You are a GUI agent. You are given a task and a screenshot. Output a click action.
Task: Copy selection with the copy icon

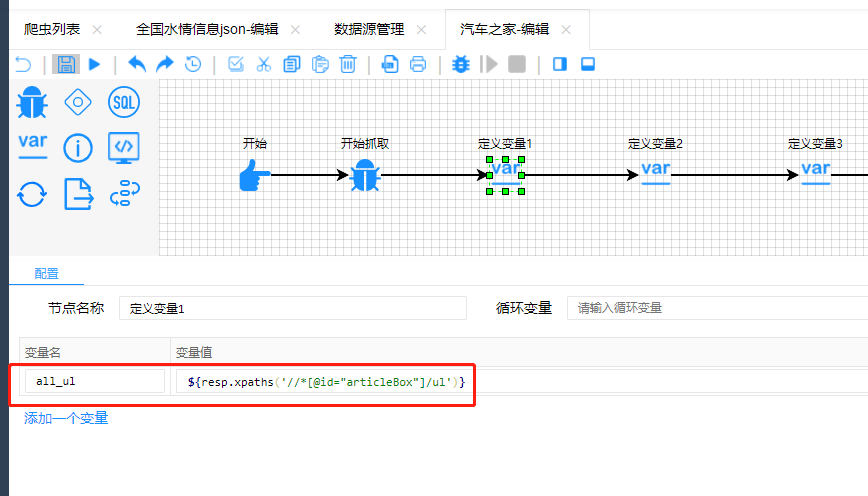(x=292, y=64)
